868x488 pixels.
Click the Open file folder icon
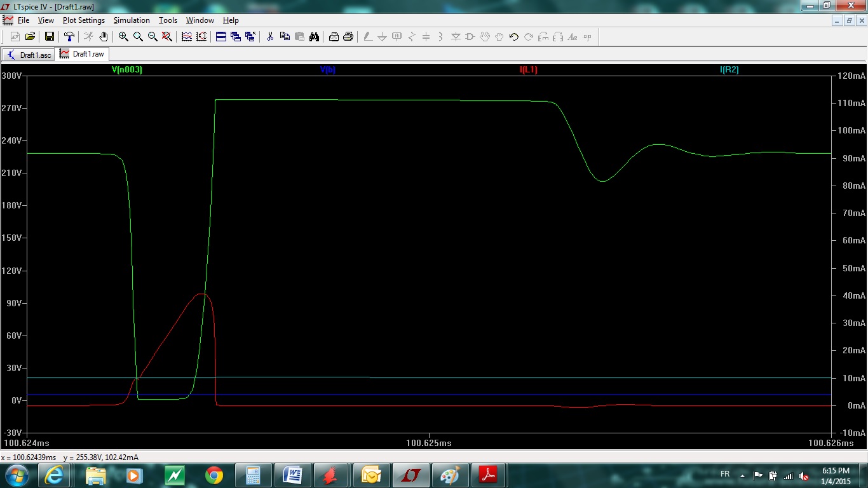pyautogui.click(x=30, y=37)
